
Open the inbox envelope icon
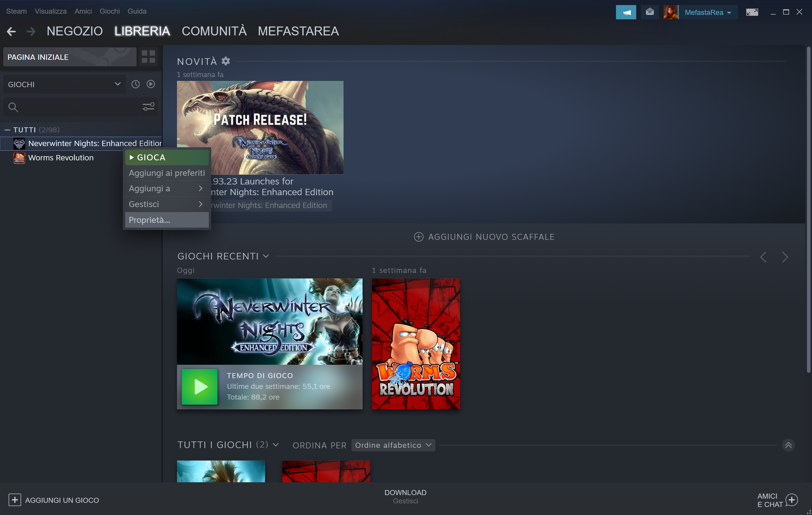tap(650, 12)
